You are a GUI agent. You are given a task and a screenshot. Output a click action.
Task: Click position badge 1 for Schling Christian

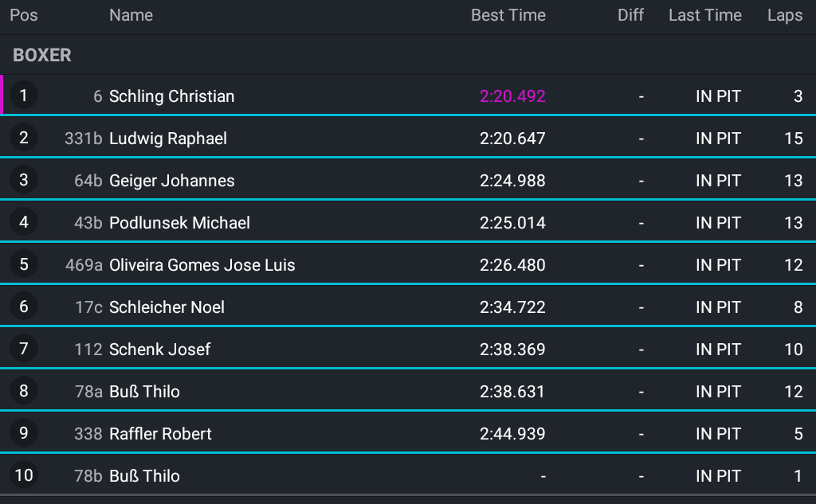(x=23, y=96)
